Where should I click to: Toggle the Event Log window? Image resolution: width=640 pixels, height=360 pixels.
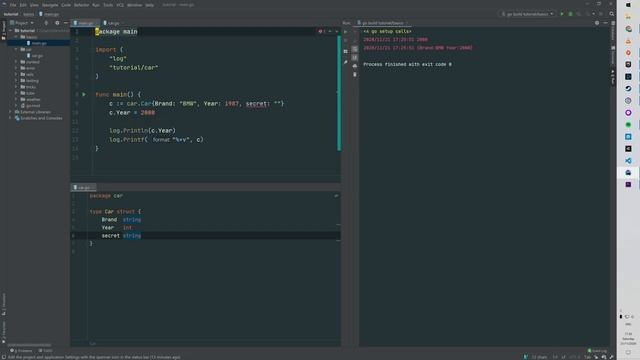(x=597, y=351)
